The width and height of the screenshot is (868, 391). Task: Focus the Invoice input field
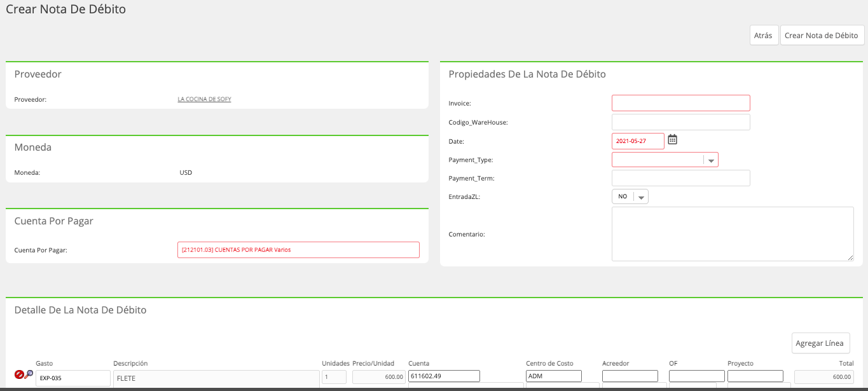pos(680,103)
